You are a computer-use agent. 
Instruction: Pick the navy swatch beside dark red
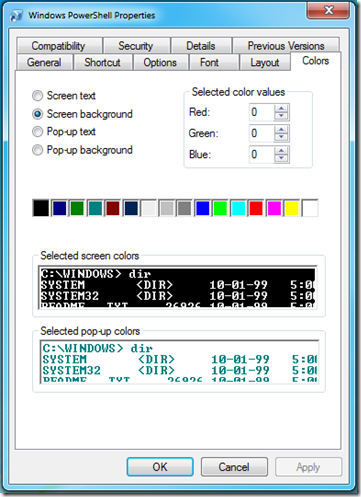131,208
